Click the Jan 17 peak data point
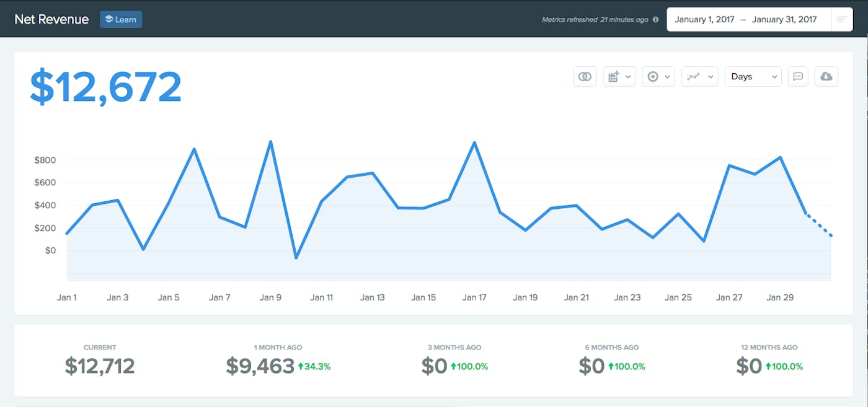Image resolution: width=868 pixels, height=407 pixels. 474,143
